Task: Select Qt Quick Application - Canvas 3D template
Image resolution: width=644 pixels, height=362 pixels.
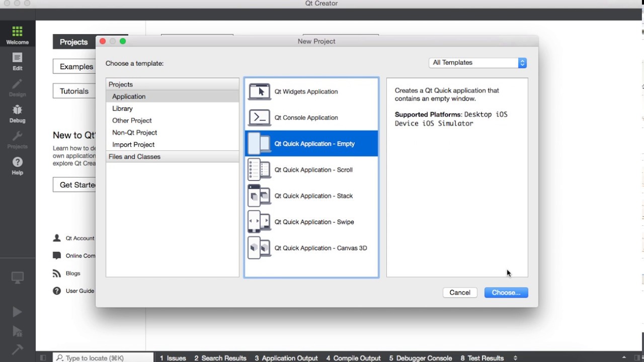Action: [x=311, y=248]
